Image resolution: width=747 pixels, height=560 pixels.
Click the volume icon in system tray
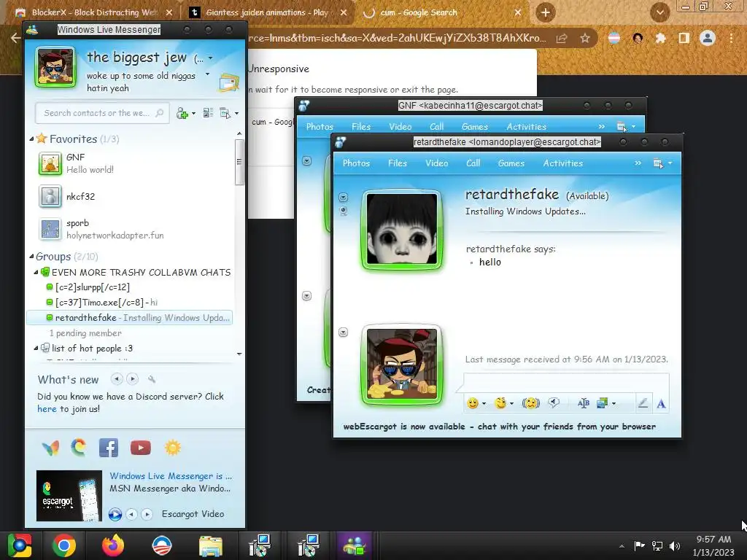point(675,545)
